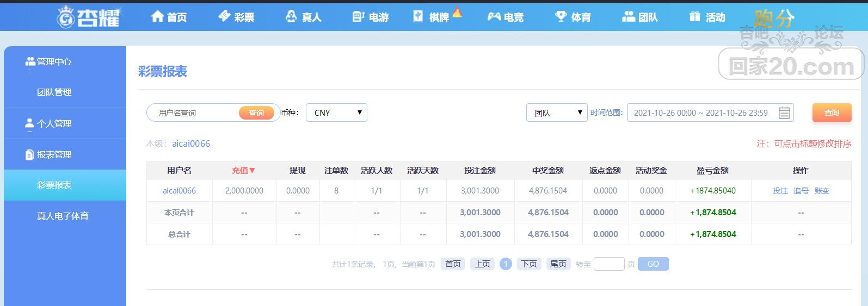The image size is (868, 306).
Task: Select 真人电子体育 sidebar item
Action: click(63, 216)
